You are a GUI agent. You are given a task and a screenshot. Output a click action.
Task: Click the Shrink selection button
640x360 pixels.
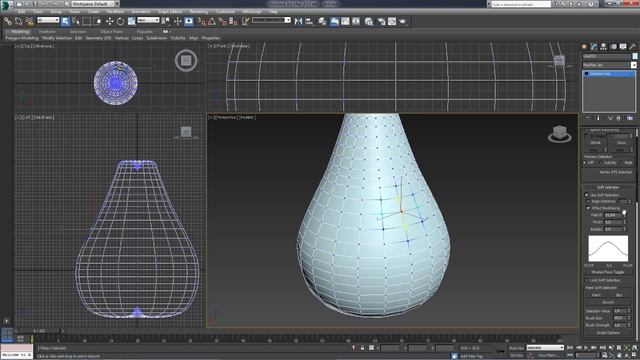coord(596,143)
